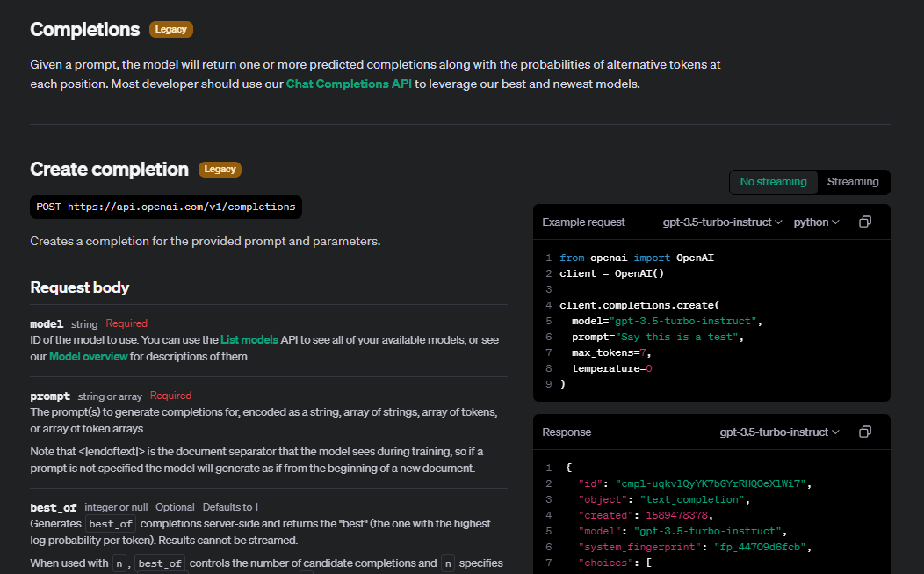Click the prompt parameter name
Viewport: 924px width, 574px height.
(x=49, y=396)
